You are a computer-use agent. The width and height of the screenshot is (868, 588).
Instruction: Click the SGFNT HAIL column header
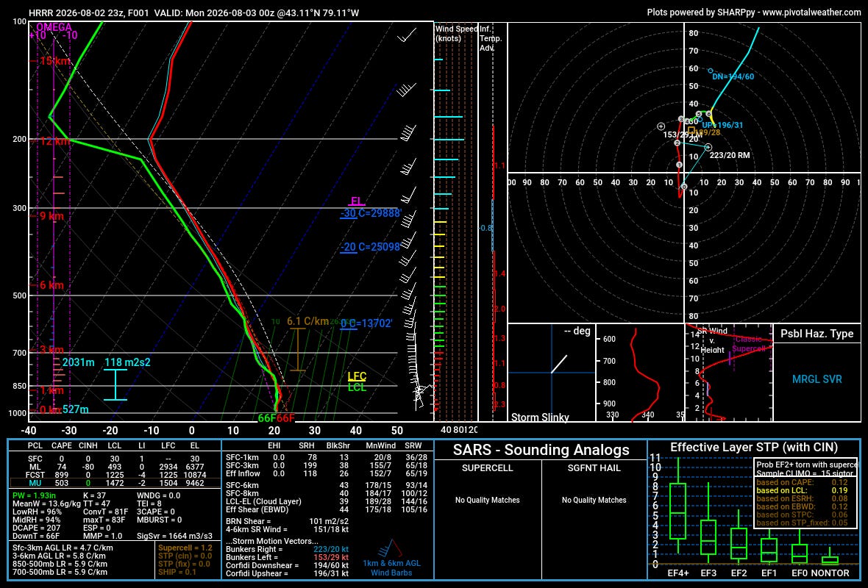(x=594, y=468)
